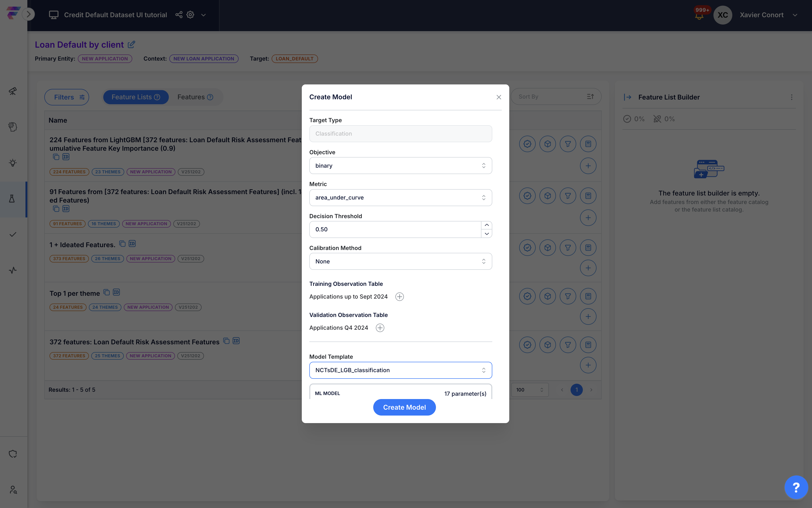Add Applications Q4 2024 as validation table
812x508 pixels.
(380, 328)
